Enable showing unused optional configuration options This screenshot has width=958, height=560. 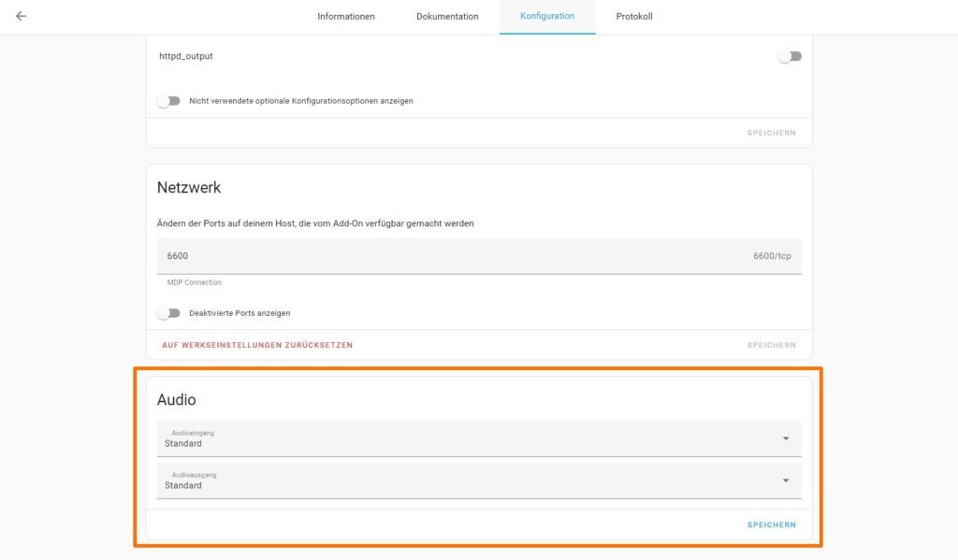[168, 101]
